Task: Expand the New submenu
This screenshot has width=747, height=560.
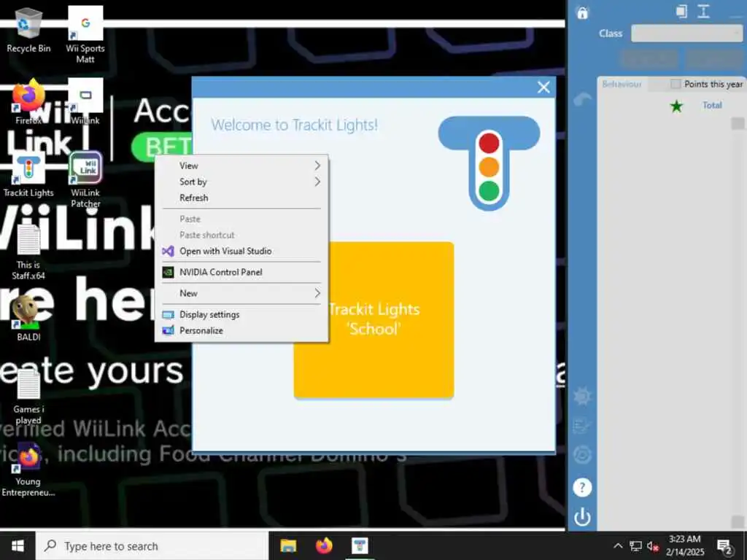Action: [241, 293]
